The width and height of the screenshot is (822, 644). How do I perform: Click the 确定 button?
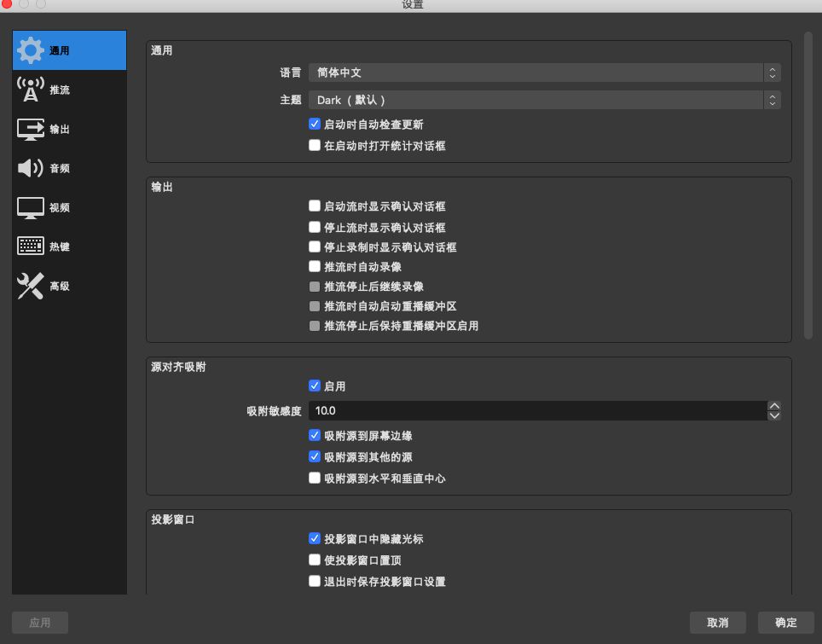(785, 623)
